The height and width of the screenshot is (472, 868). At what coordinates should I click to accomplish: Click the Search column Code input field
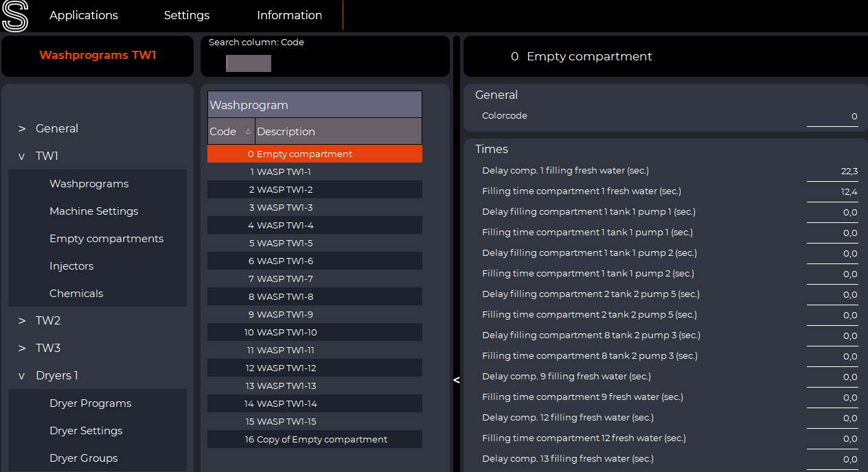coord(249,64)
